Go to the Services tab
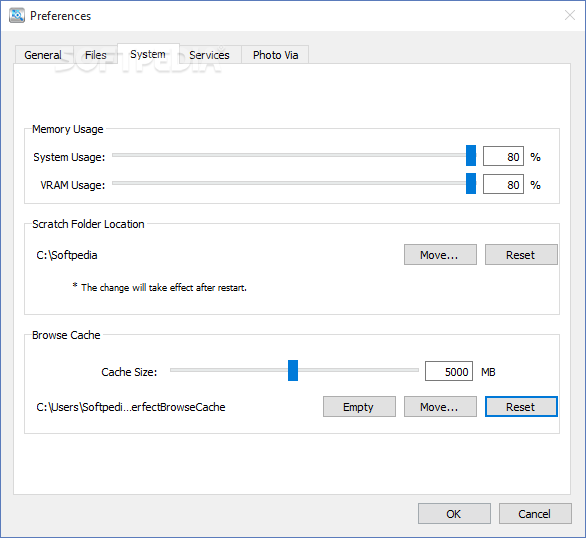The width and height of the screenshot is (586, 538). click(x=210, y=55)
